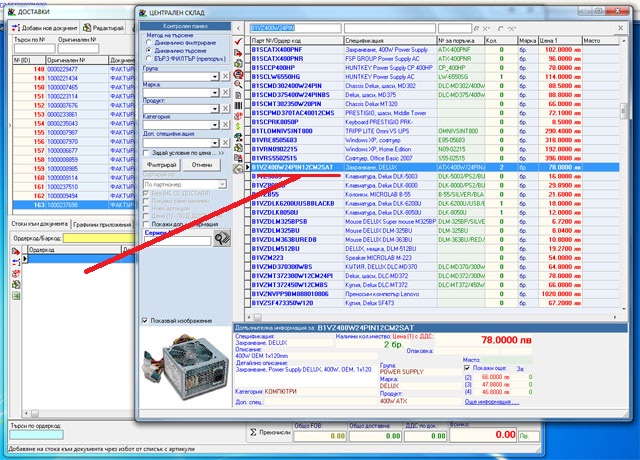Click the green spreadsheet icon in Доставки item toolbar
Image resolution: width=640 pixels, height=460 pixels.
pos(16,296)
